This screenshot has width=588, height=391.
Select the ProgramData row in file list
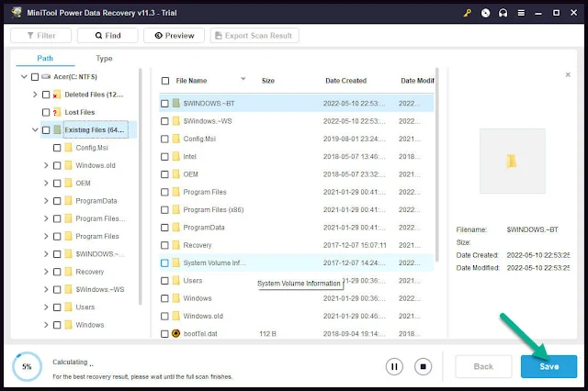click(296, 228)
